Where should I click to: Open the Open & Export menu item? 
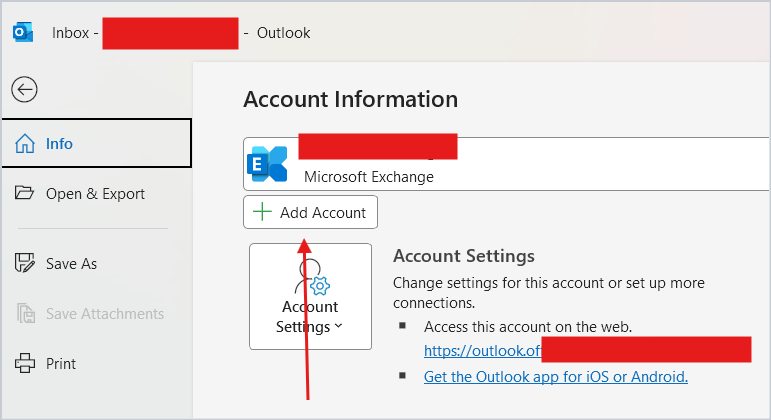[x=95, y=194]
